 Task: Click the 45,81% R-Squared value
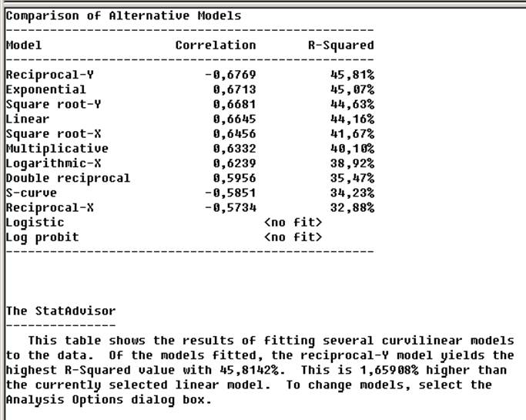click(x=352, y=75)
